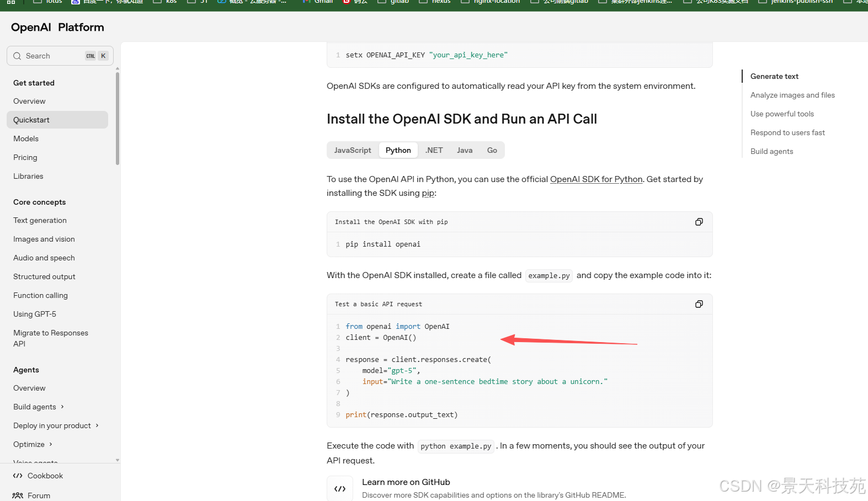Screen dimensions: 868x501
Task: Go to Models in the sidebar
Action: (x=57, y=138)
